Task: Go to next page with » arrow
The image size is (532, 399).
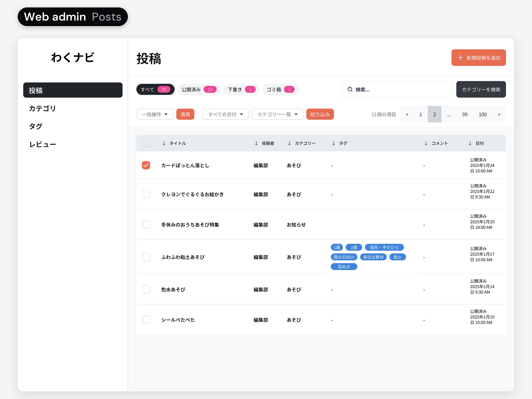Action: pyautogui.click(x=499, y=114)
